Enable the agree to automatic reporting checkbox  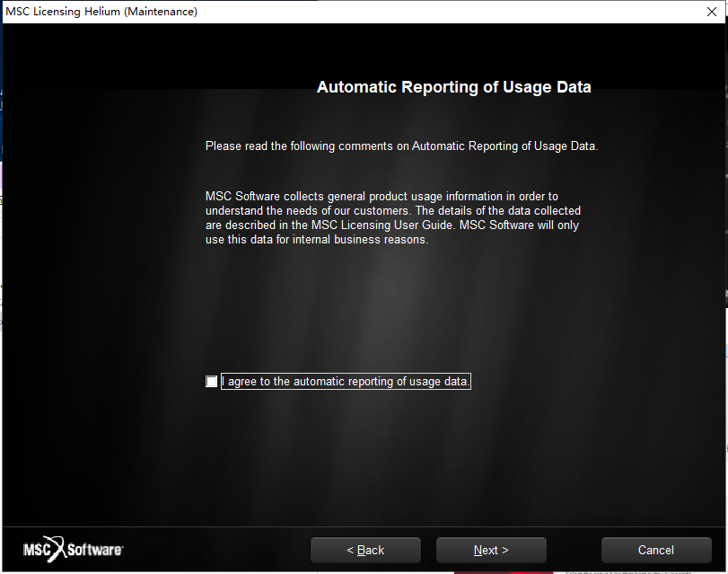[x=211, y=382]
